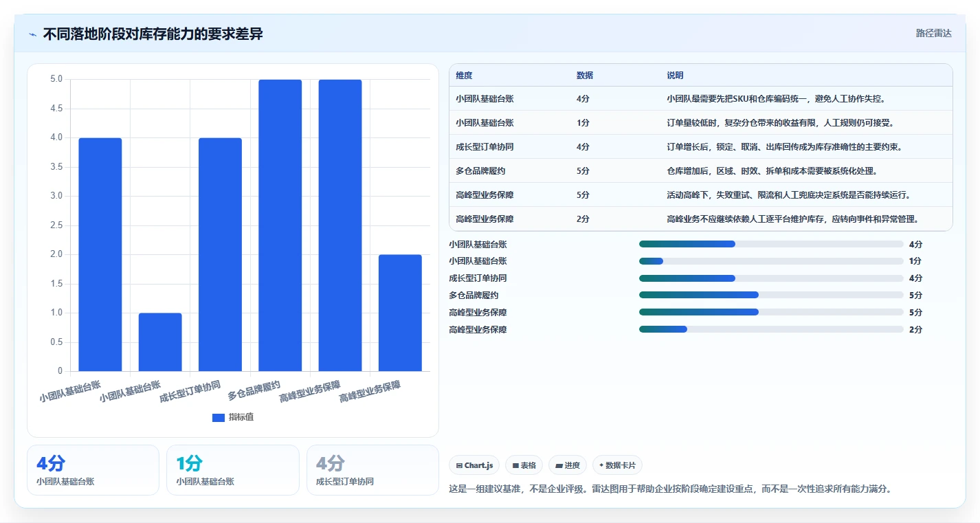Open the 4分 小团队基础台账 stat card
The height and width of the screenshot is (523, 980).
pyautogui.click(x=93, y=470)
